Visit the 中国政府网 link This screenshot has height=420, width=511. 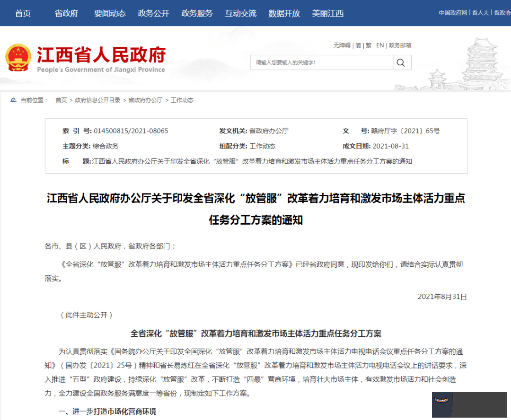pos(453,13)
